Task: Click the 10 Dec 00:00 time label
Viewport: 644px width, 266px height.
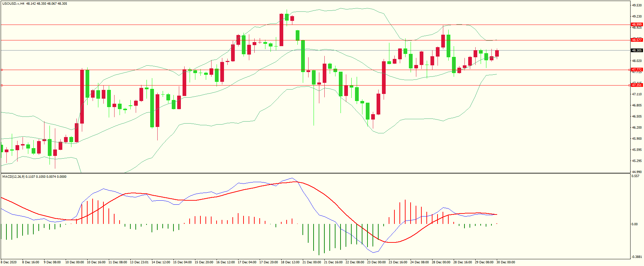Action: 74,262
